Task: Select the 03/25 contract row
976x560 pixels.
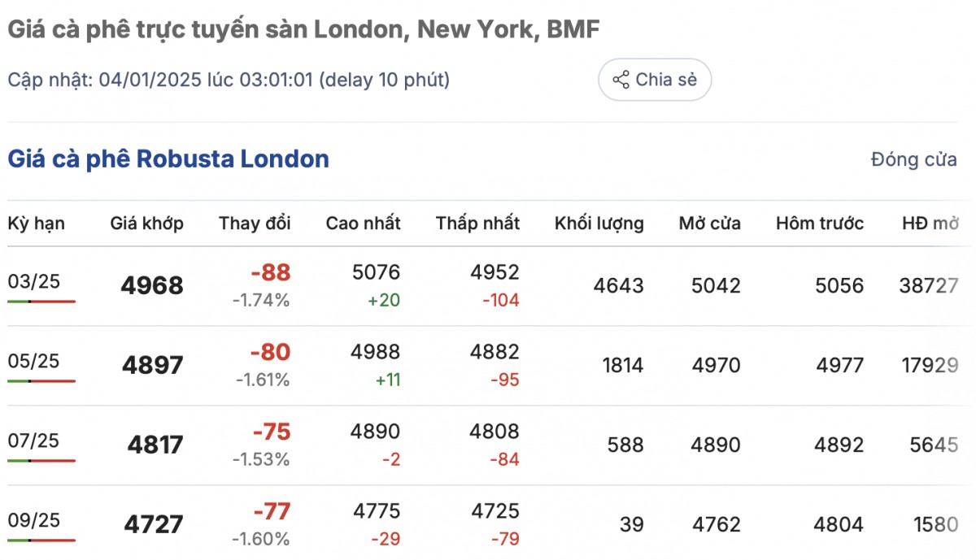Action: [34, 282]
